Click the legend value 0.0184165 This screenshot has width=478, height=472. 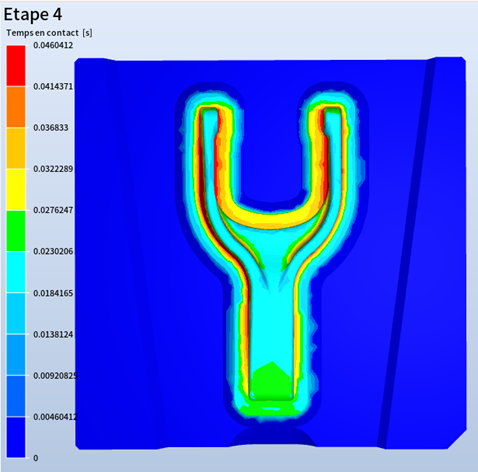click(53, 293)
